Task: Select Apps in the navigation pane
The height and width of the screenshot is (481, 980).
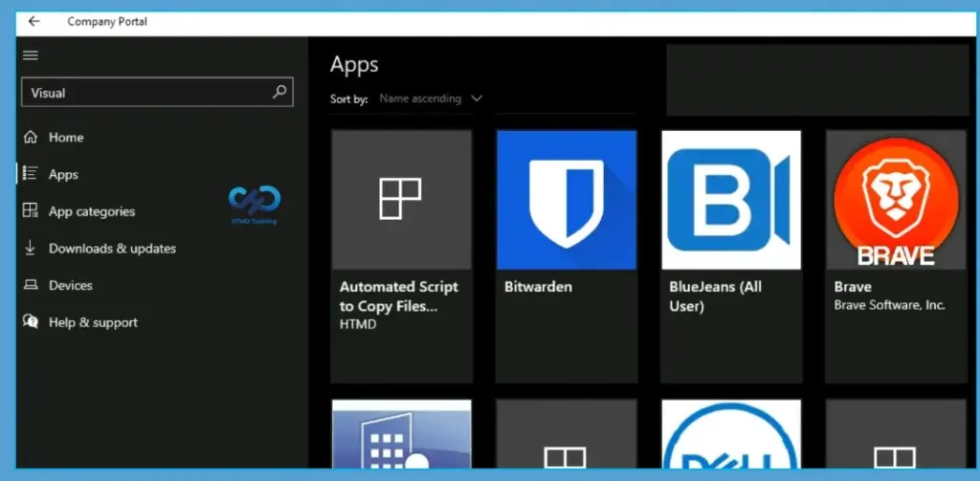Action: coord(64,174)
